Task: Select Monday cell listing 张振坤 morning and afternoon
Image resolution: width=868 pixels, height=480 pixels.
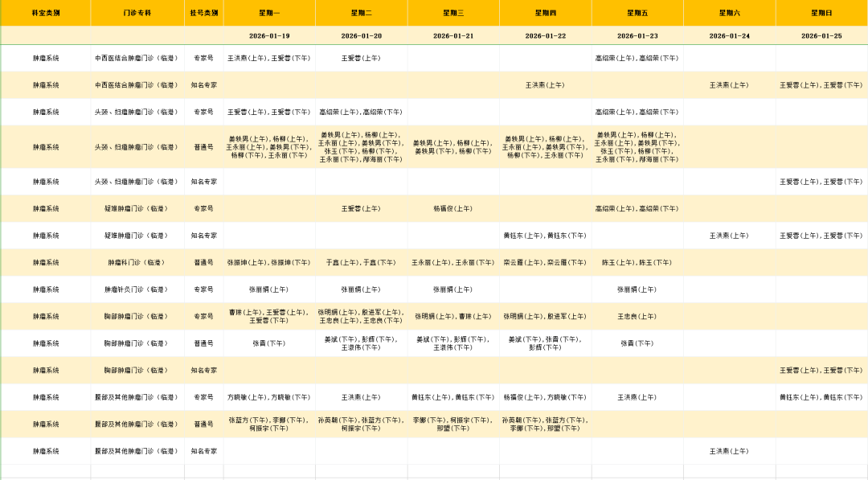Action: point(269,262)
